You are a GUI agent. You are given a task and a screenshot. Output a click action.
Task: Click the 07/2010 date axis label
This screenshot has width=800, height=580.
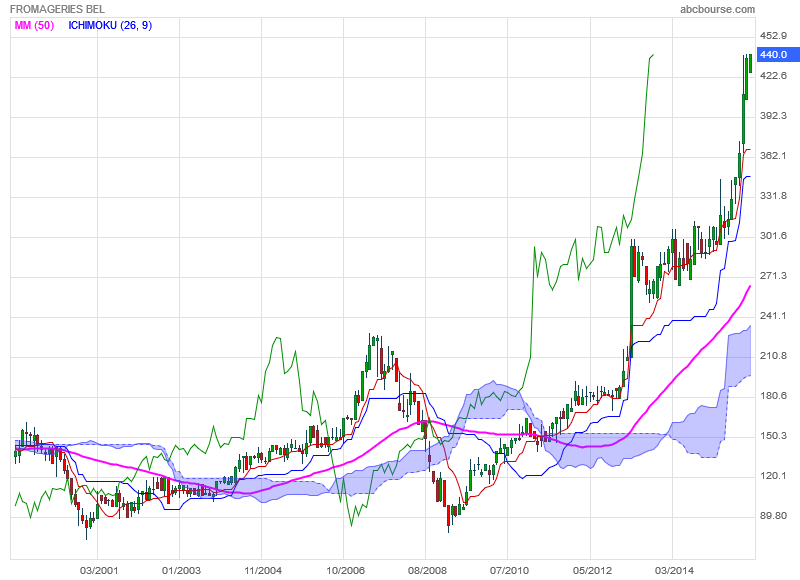[509, 570]
